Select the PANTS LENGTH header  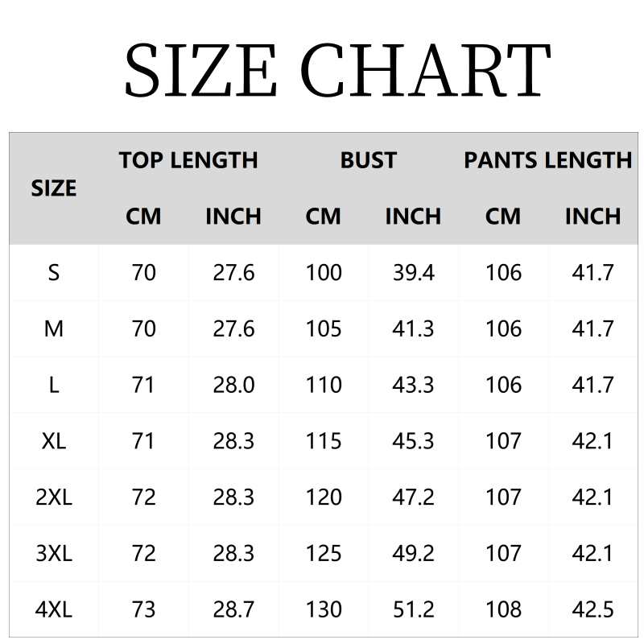[547, 160]
